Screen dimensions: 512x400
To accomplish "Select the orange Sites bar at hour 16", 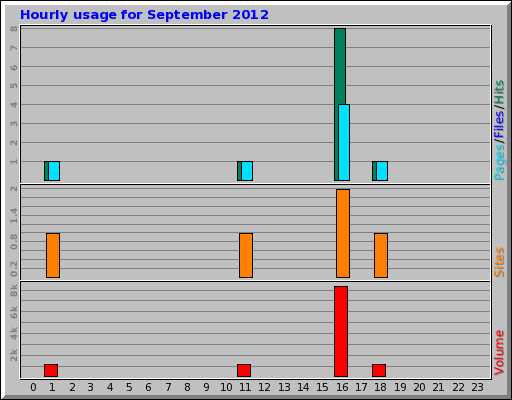I will pyautogui.click(x=343, y=233).
